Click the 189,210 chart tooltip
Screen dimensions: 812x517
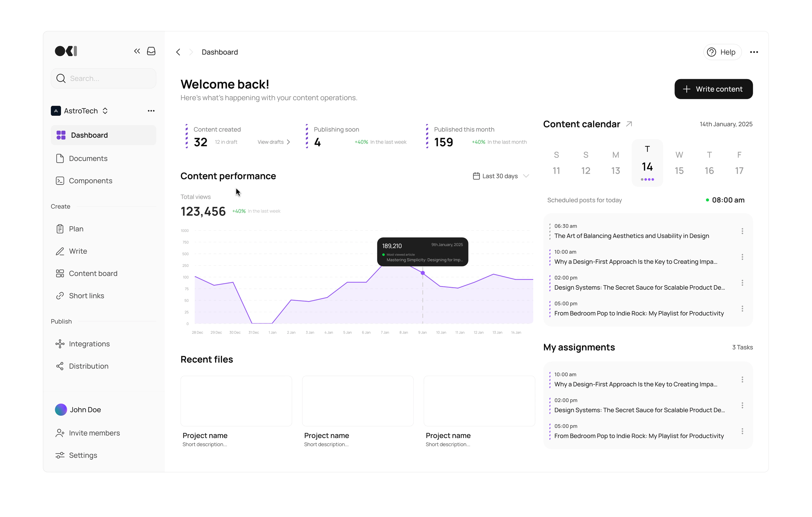point(422,252)
